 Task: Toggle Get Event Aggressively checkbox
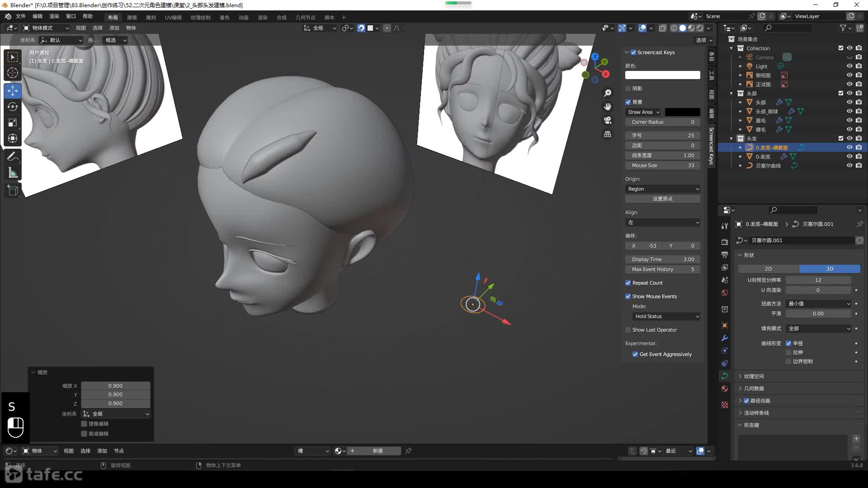[x=635, y=354]
